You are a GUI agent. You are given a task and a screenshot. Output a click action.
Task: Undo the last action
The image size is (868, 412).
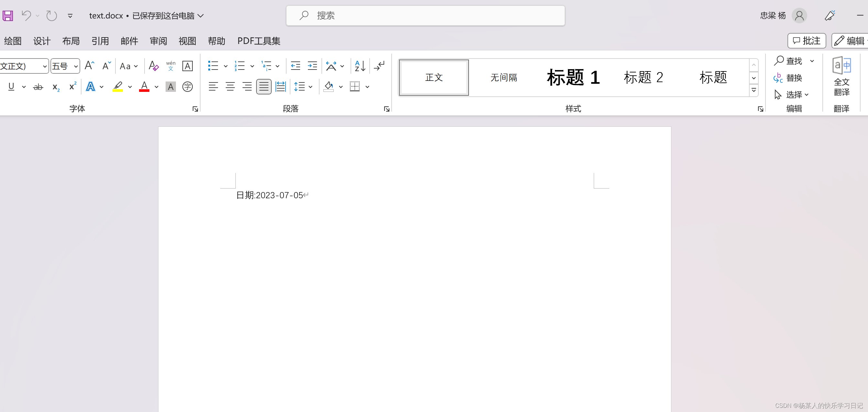(26, 16)
